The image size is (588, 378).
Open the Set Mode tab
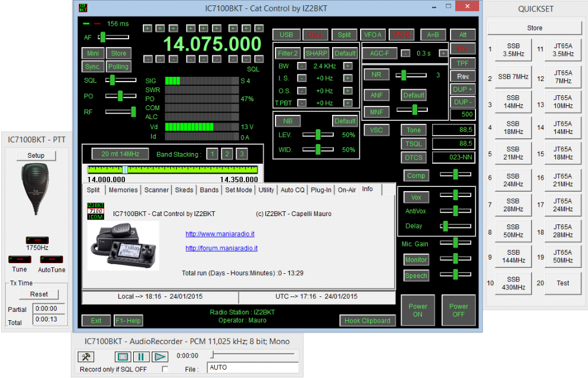[x=239, y=190]
